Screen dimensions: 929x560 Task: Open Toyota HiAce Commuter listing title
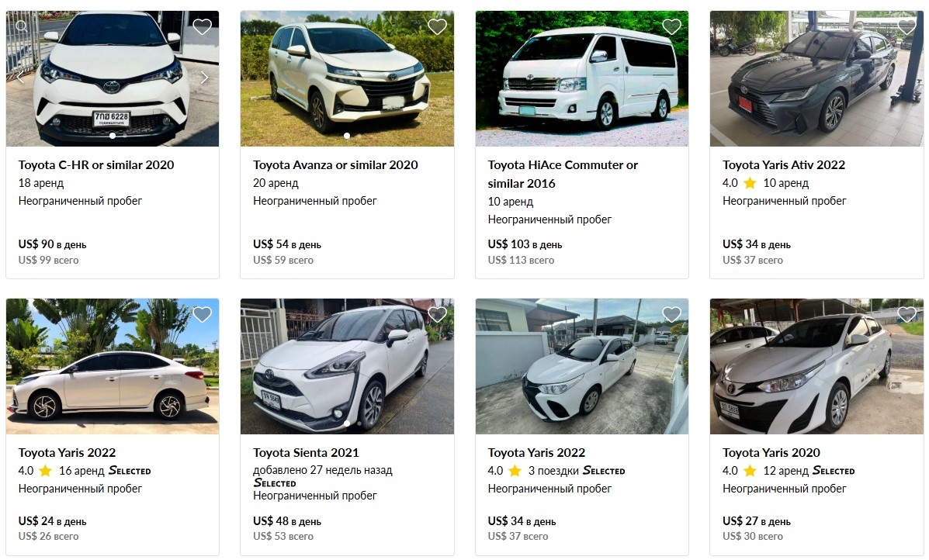pyautogui.click(x=562, y=174)
